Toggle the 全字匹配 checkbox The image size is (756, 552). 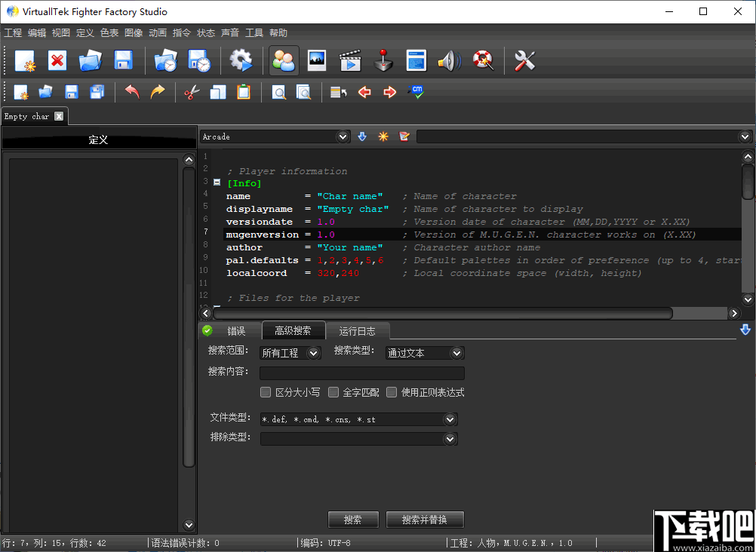coord(333,392)
